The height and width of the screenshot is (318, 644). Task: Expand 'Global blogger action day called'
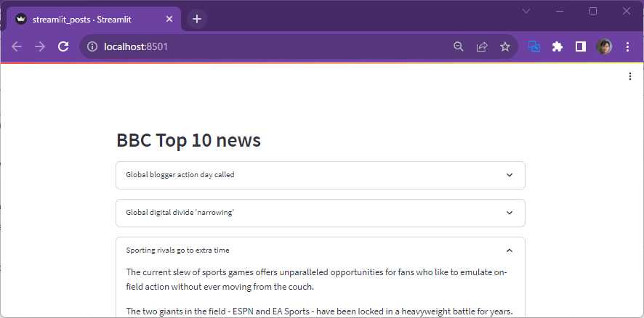click(x=321, y=175)
